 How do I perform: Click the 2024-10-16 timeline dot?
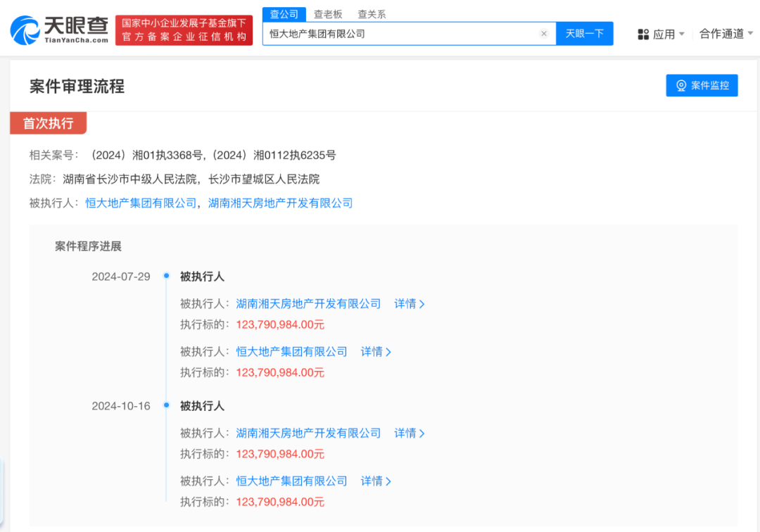[166, 405]
